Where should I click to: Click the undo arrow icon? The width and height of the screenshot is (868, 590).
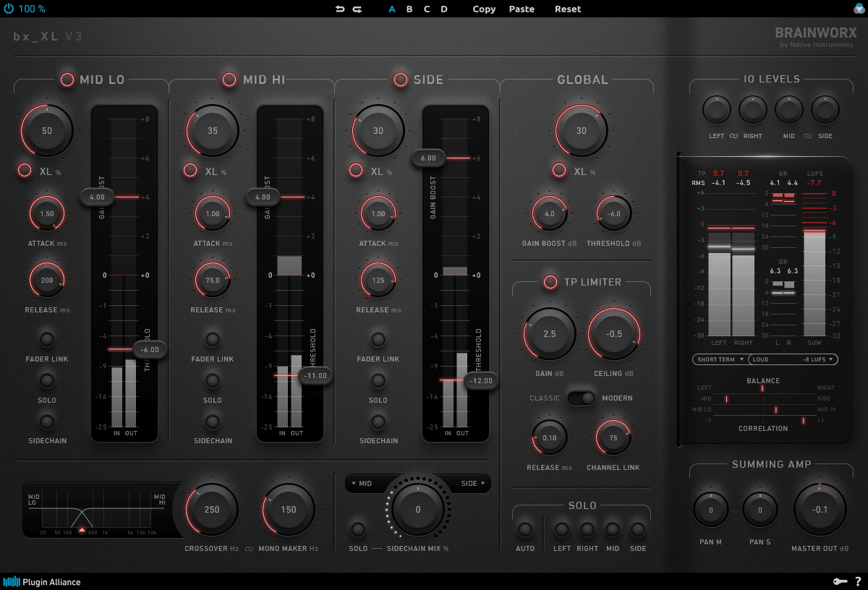click(340, 9)
